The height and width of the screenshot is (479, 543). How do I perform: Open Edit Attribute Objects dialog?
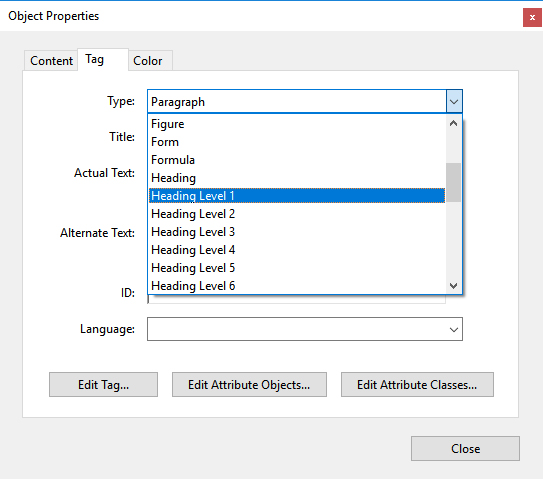(x=249, y=384)
